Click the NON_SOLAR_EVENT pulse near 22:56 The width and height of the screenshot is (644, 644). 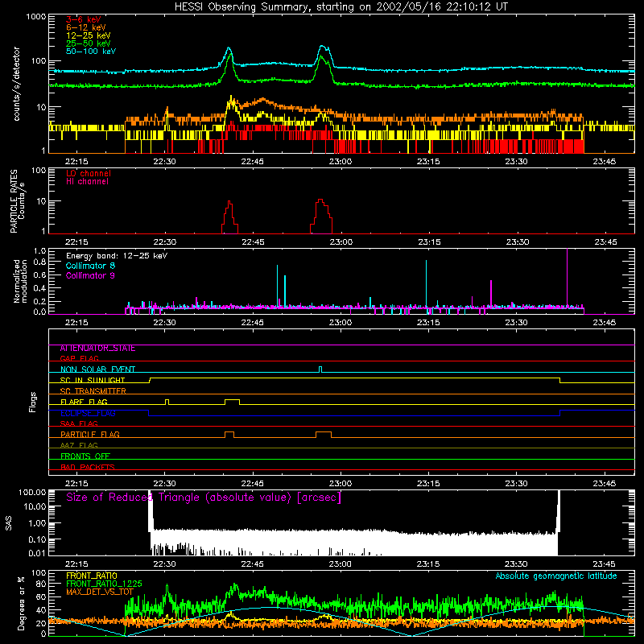(320, 369)
